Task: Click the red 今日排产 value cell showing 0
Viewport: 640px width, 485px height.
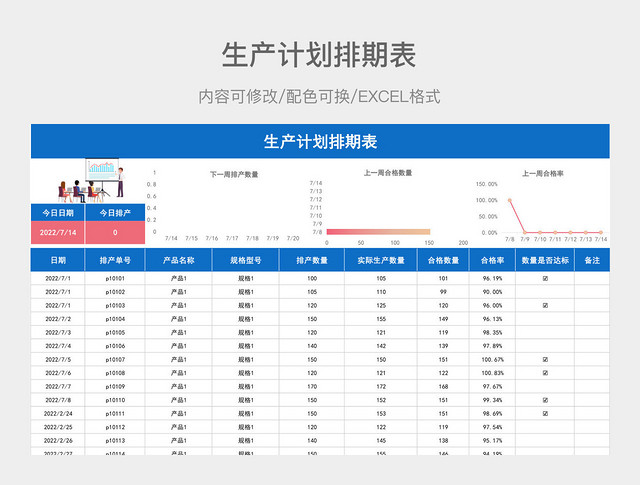Action: click(115, 232)
